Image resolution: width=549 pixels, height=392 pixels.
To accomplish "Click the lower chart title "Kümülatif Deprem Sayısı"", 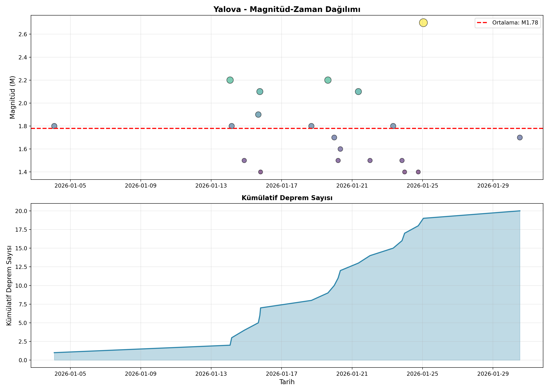I will [287, 198].
